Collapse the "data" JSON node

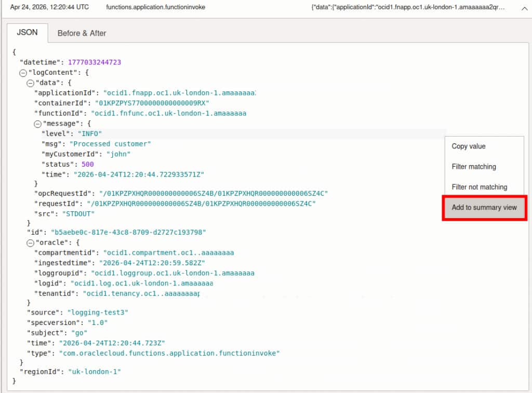click(x=30, y=83)
